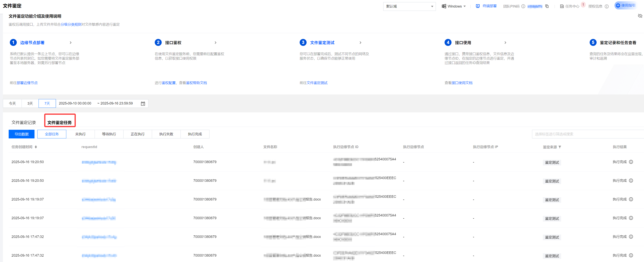Select the 今天 date range option
The image size is (644, 262).
[x=12, y=104]
